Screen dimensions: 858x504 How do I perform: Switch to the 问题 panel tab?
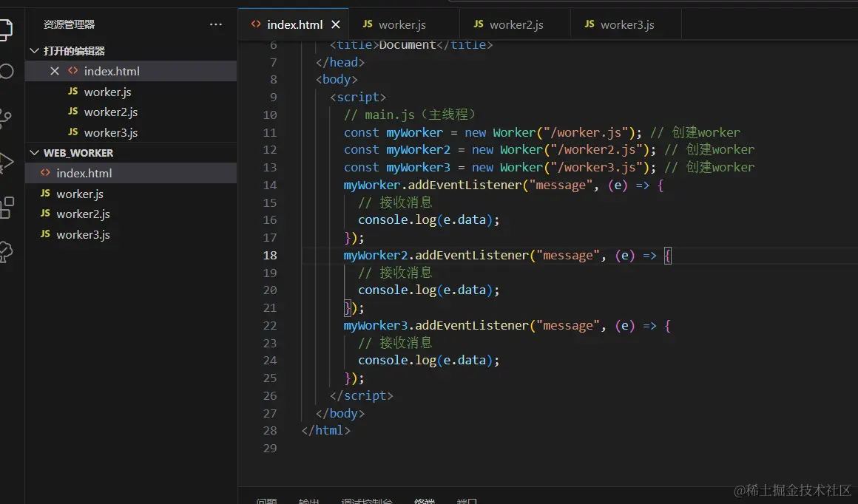[x=266, y=501]
